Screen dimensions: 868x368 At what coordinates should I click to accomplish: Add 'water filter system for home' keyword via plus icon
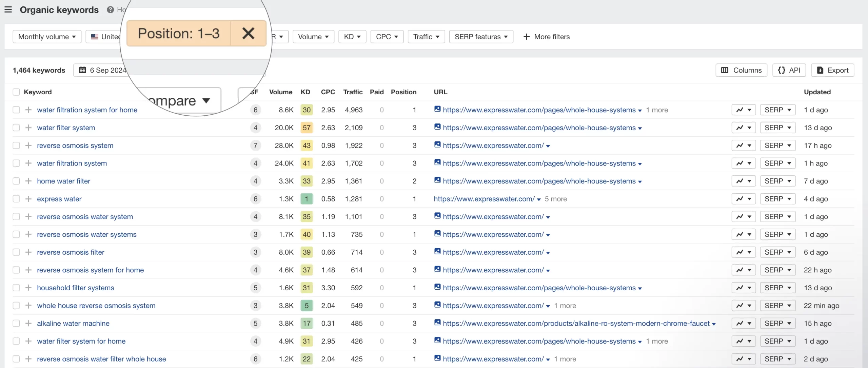point(28,341)
